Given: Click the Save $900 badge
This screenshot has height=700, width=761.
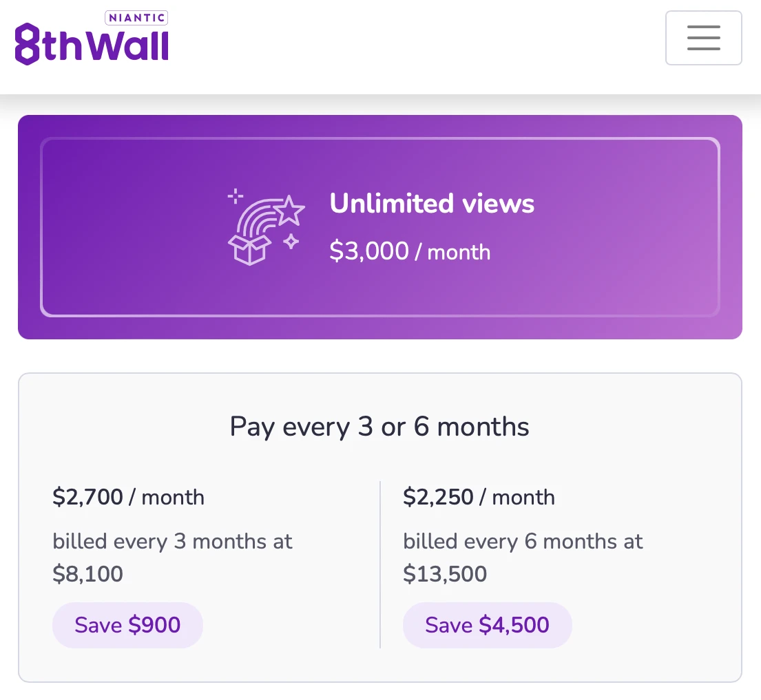Looking at the screenshot, I should 127,625.
